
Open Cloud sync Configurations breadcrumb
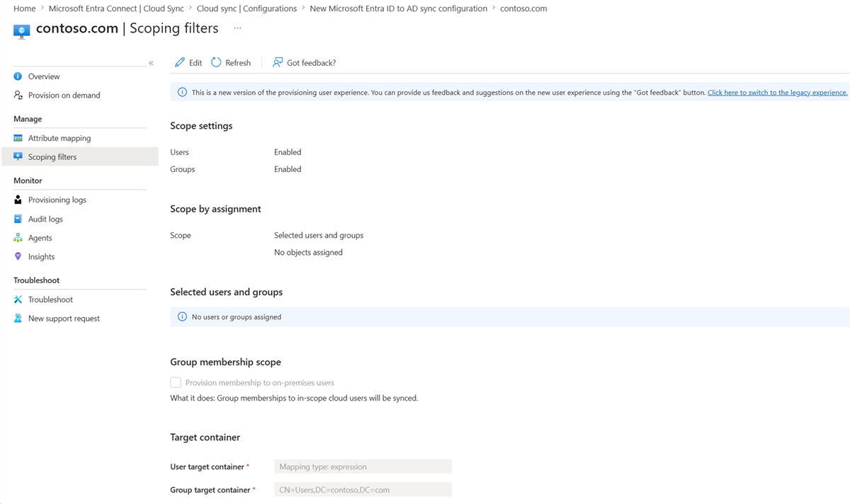point(246,8)
